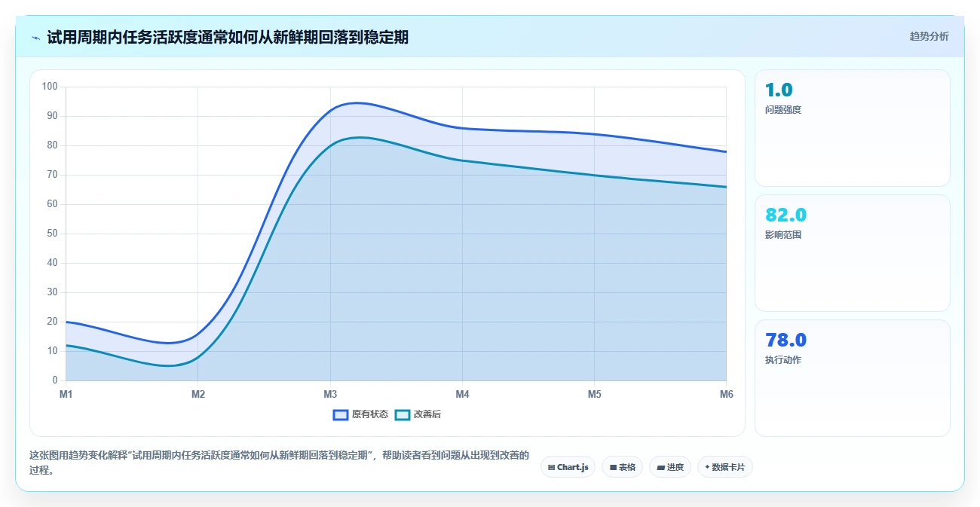This screenshot has height=507, width=980.
Task: Select the Chart.js tag chip
Action: point(568,467)
